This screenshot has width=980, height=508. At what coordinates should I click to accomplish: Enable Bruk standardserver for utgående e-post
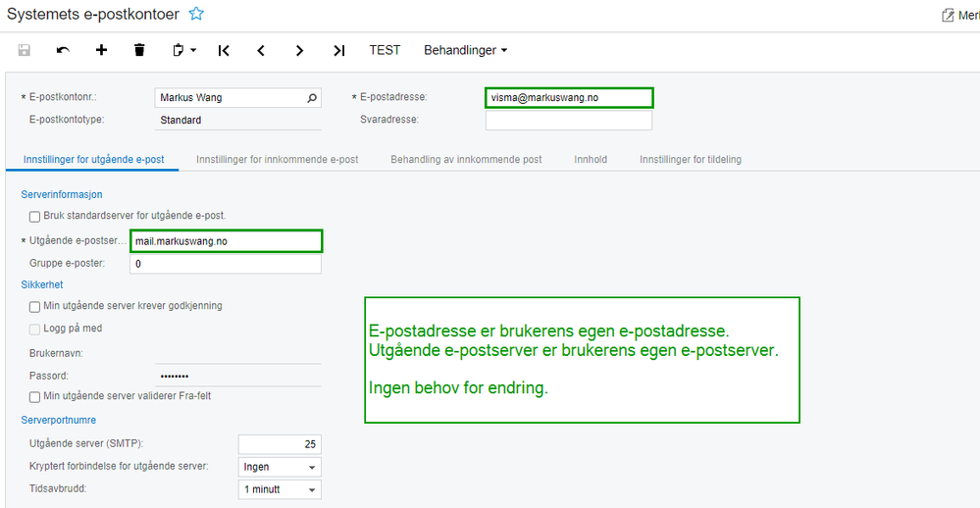(35, 216)
